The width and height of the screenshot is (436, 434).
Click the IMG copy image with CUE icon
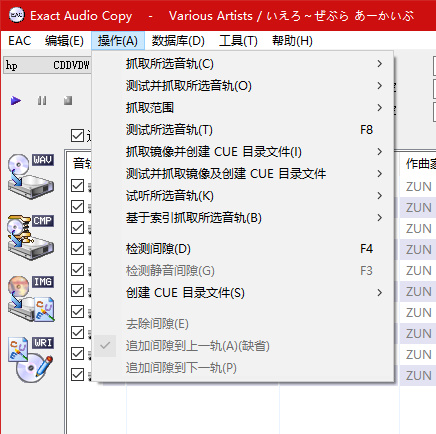click(x=31, y=298)
